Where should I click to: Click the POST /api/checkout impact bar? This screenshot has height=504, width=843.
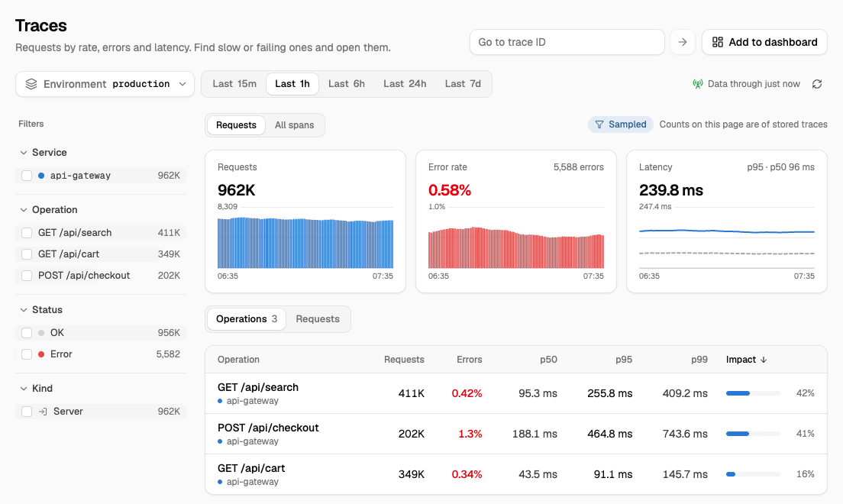pyautogui.click(x=753, y=434)
